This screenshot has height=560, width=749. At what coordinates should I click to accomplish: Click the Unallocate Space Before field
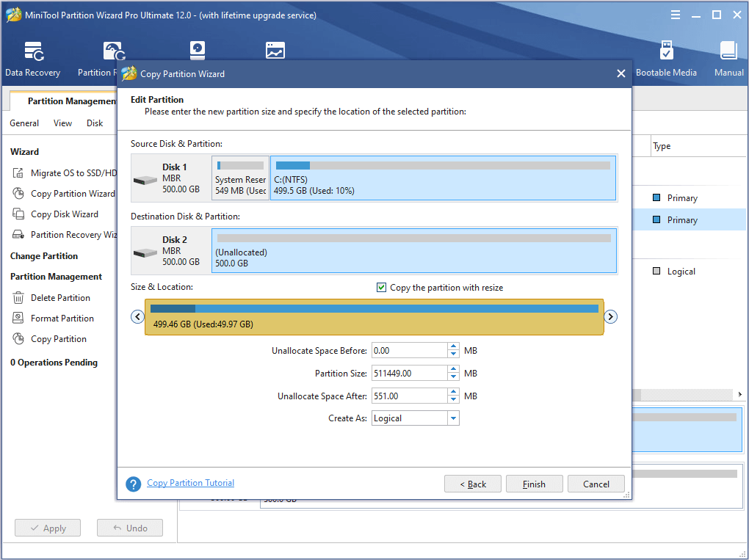tap(409, 350)
